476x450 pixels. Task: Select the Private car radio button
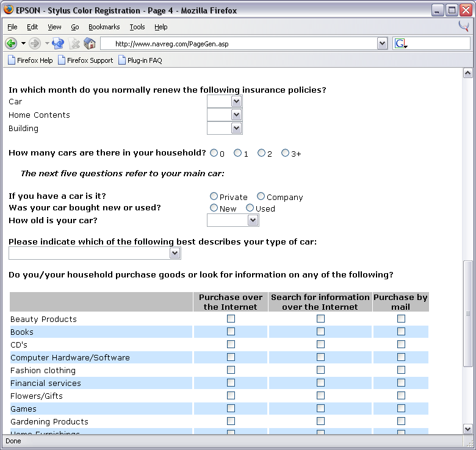tap(214, 196)
